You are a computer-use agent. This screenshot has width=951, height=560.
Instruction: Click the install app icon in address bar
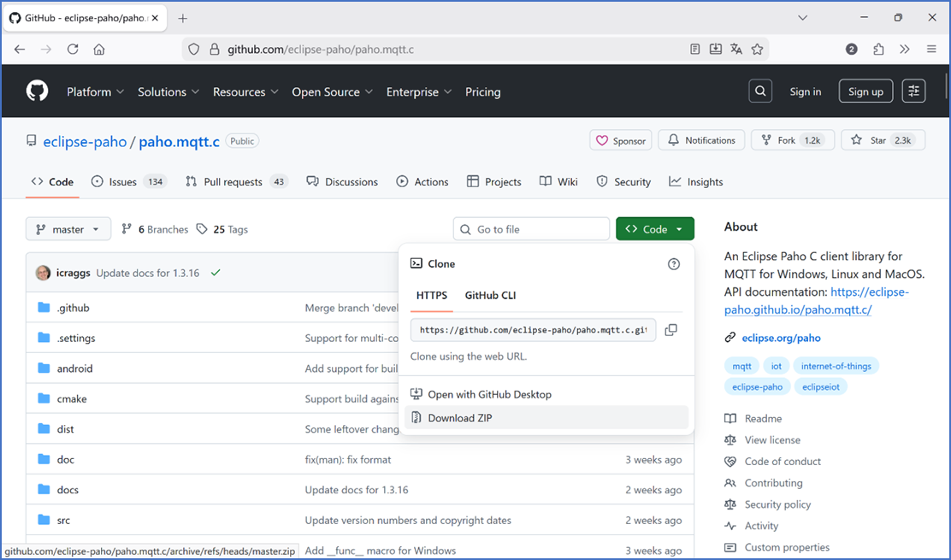(x=716, y=49)
